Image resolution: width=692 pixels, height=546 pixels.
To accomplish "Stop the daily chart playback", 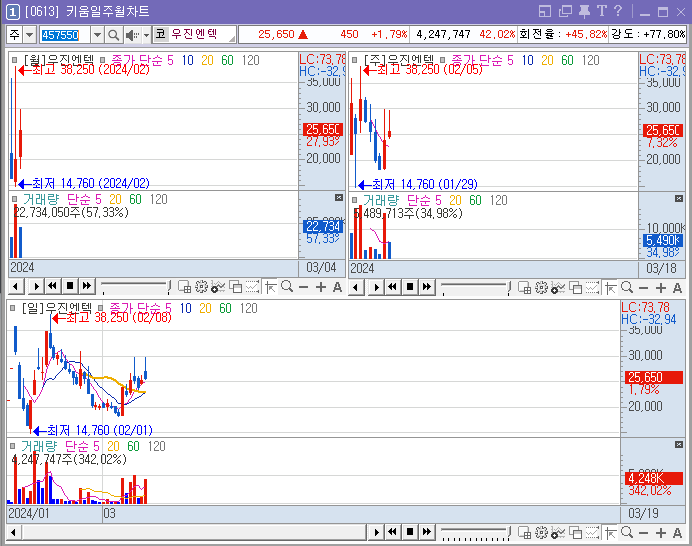I will [x=410, y=532].
